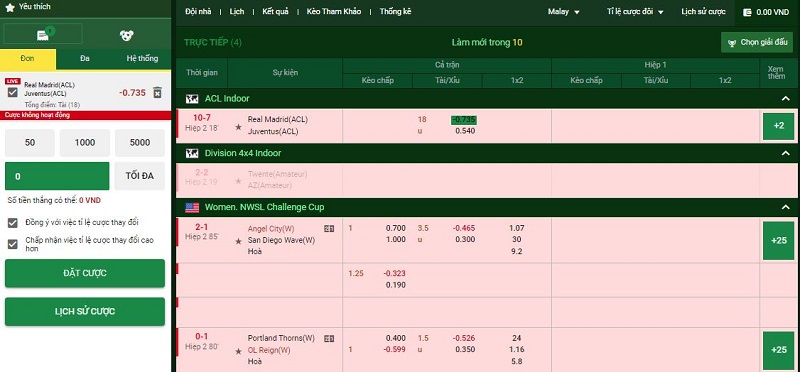Select the 9.2 draw odds
Viewport: 800px width, 372px height.
(517, 252)
